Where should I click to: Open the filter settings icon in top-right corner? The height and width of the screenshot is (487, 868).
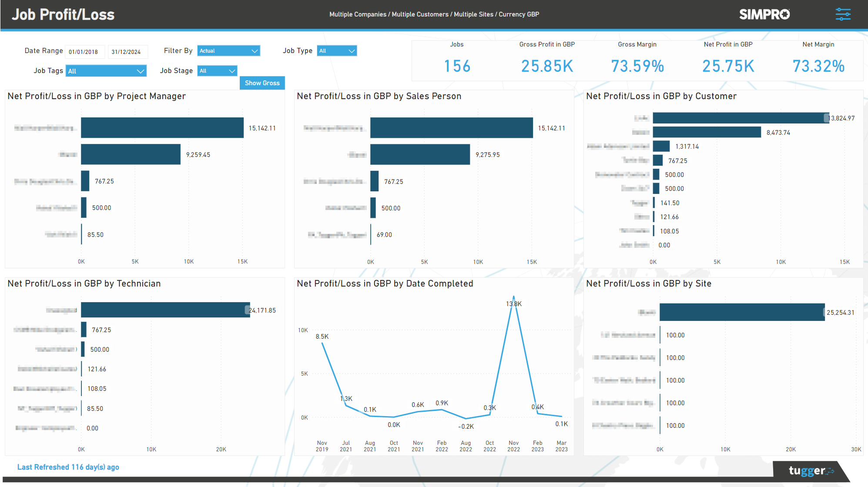[x=843, y=14]
